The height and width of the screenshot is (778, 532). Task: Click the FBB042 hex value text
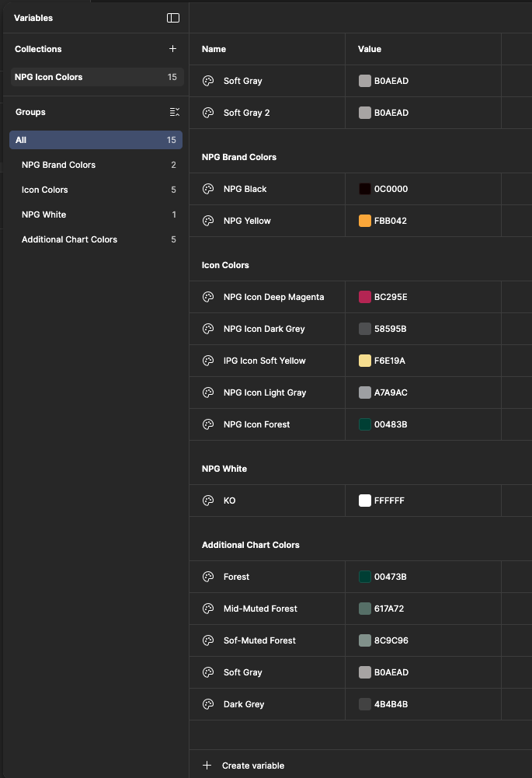click(390, 221)
